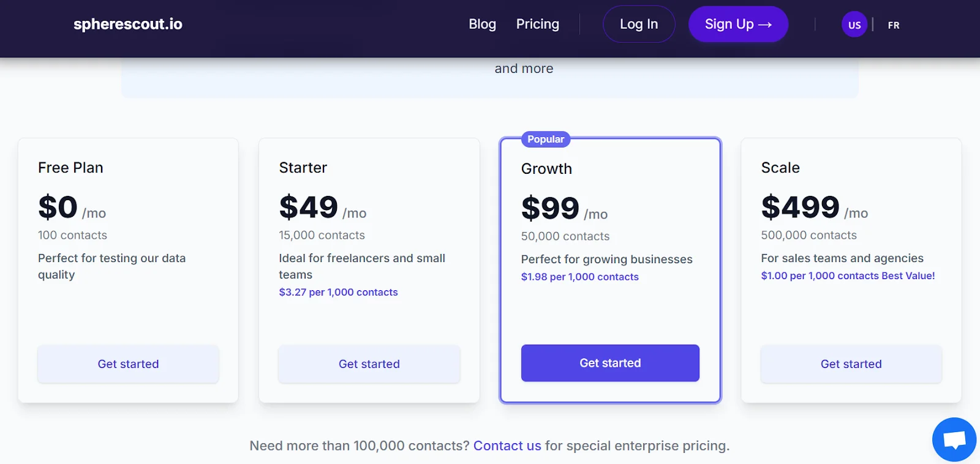Get started with the Starter plan

[369, 364]
